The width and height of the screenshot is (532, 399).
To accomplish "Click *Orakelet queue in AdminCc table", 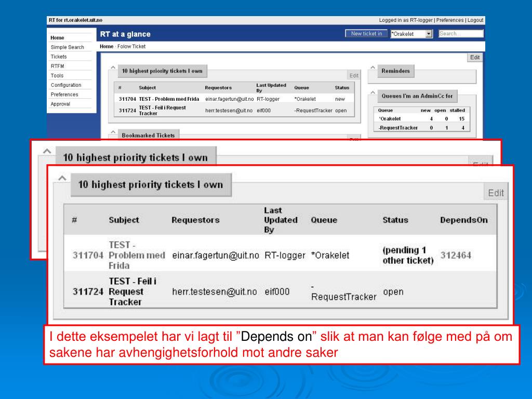I will [390, 119].
